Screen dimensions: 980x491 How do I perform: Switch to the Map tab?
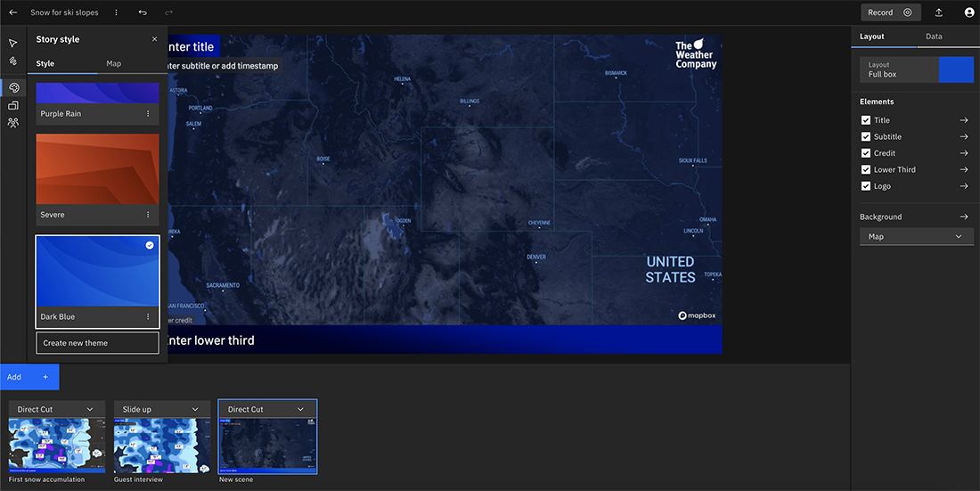pos(114,64)
